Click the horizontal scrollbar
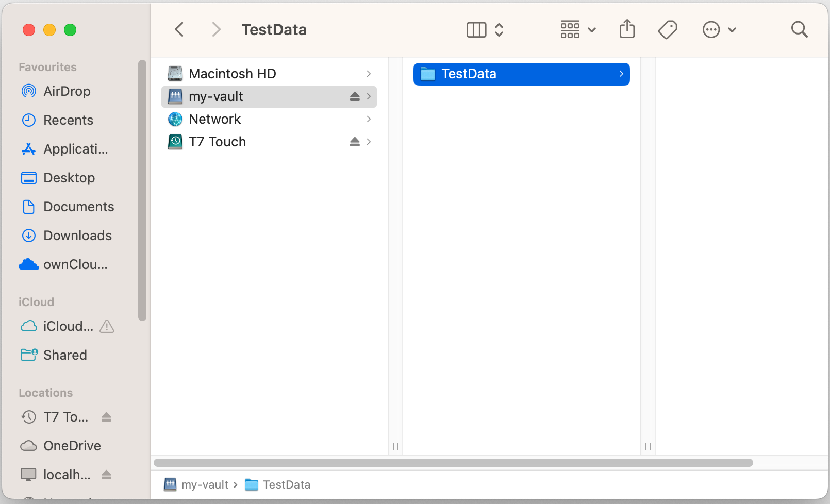The image size is (830, 504). coord(453,463)
